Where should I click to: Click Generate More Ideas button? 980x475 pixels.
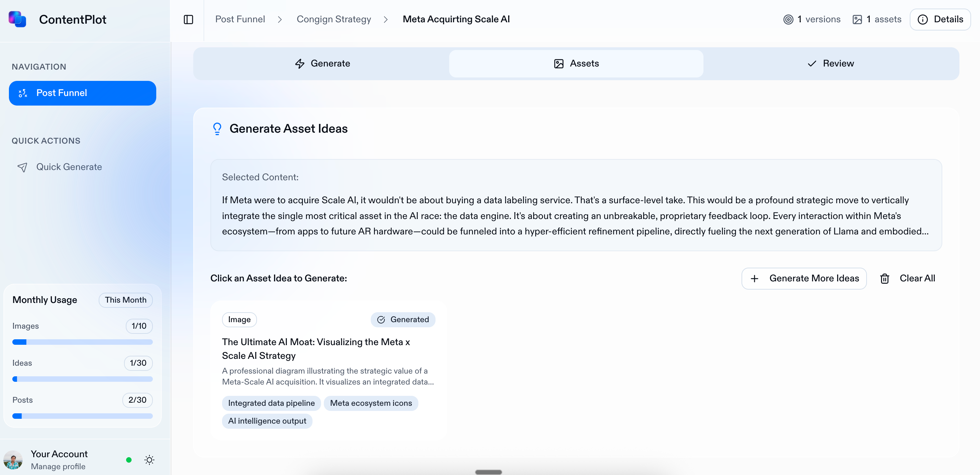(804, 279)
